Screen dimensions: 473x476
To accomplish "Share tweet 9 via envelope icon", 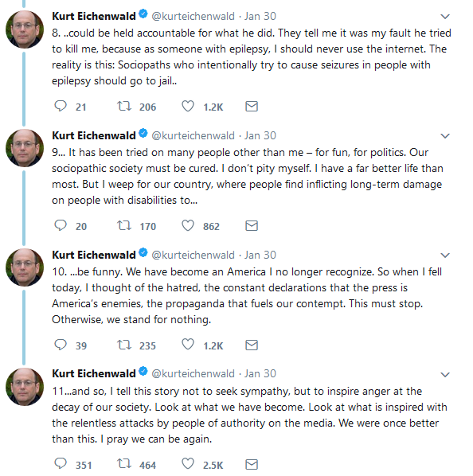I will tap(252, 225).
